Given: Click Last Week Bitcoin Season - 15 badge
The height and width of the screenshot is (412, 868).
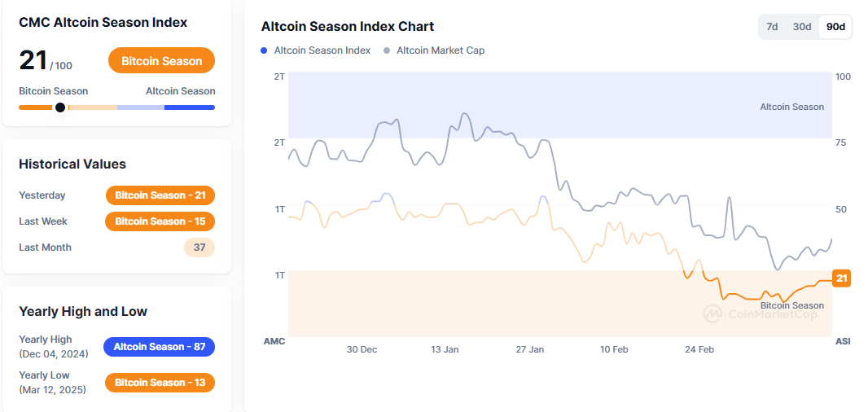Looking at the screenshot, I should [160, 221].
